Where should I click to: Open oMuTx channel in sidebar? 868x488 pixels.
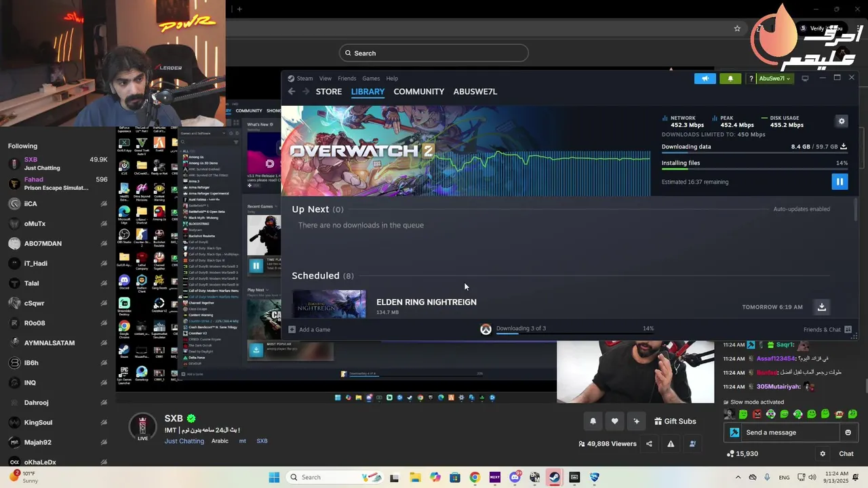[58, 224]
